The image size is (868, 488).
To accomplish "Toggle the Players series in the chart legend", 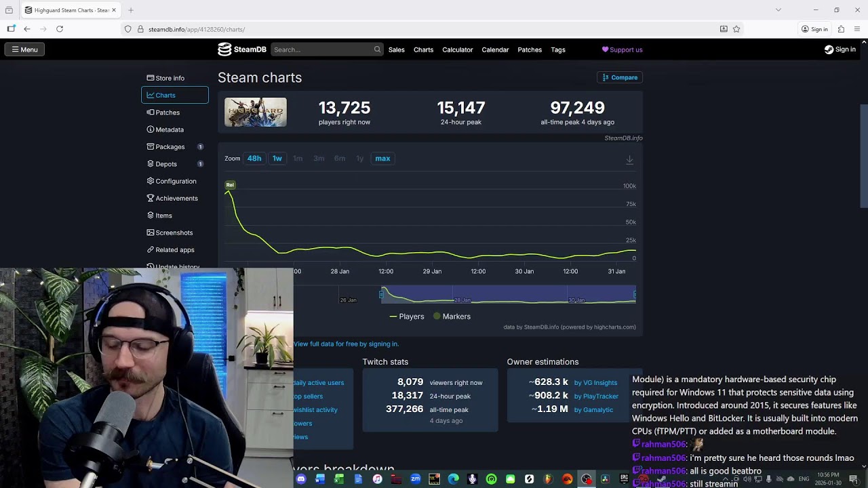I will point(407,317).
